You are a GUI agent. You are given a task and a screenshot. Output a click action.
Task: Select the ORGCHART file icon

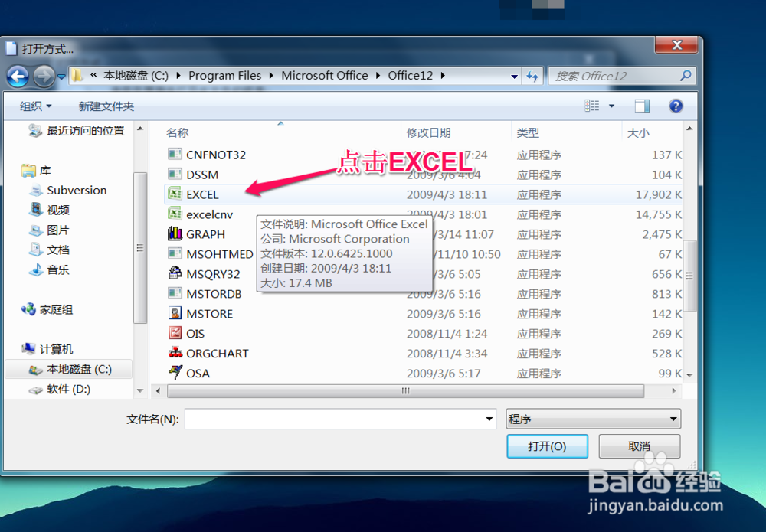[x=175, y=352]
